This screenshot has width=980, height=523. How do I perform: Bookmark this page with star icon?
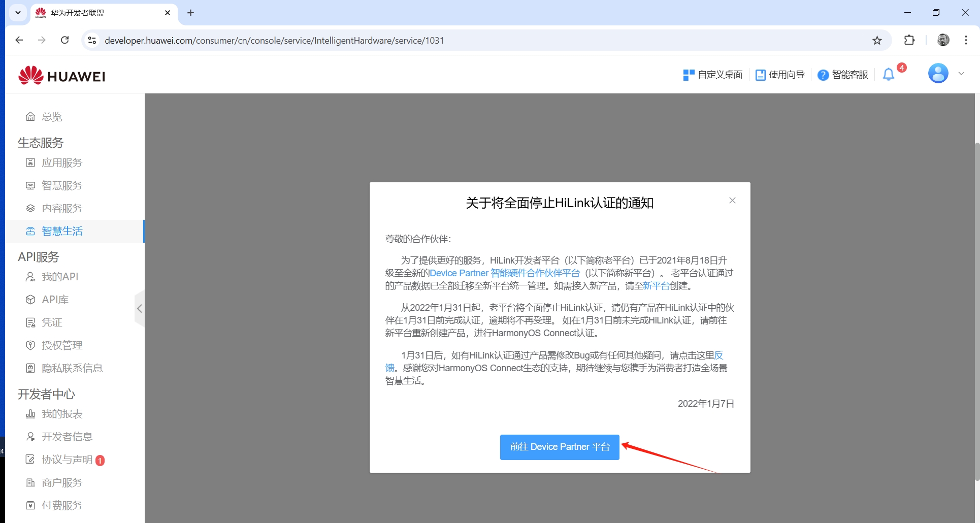[877, 40]
